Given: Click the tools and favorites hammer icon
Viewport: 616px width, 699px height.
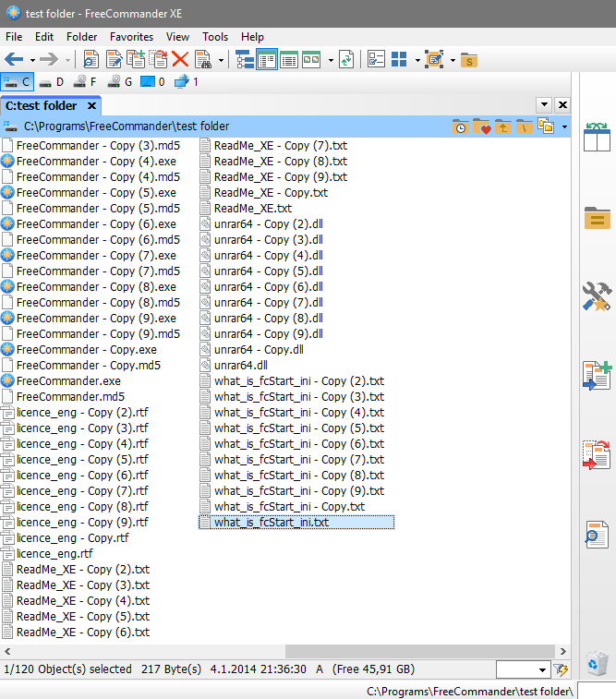Looking at the screenshot, I should pyautogui.click(x=597, y=296).
